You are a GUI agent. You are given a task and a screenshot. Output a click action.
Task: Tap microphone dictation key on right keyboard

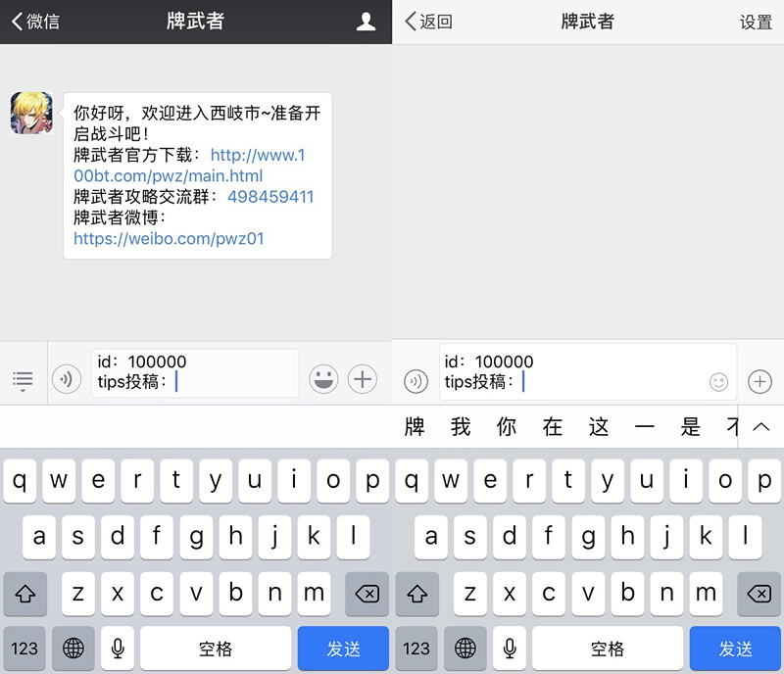tap(510, 649)
